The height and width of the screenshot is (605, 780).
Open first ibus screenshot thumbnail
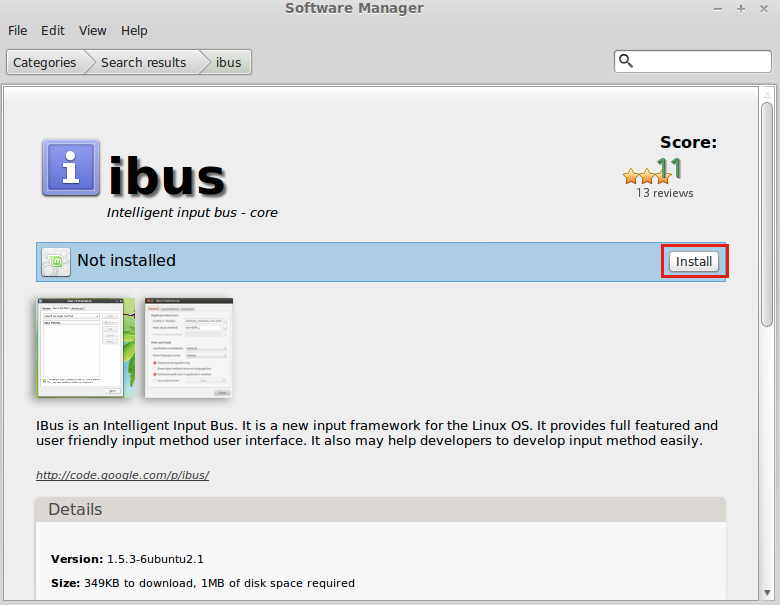click(86, 348)
